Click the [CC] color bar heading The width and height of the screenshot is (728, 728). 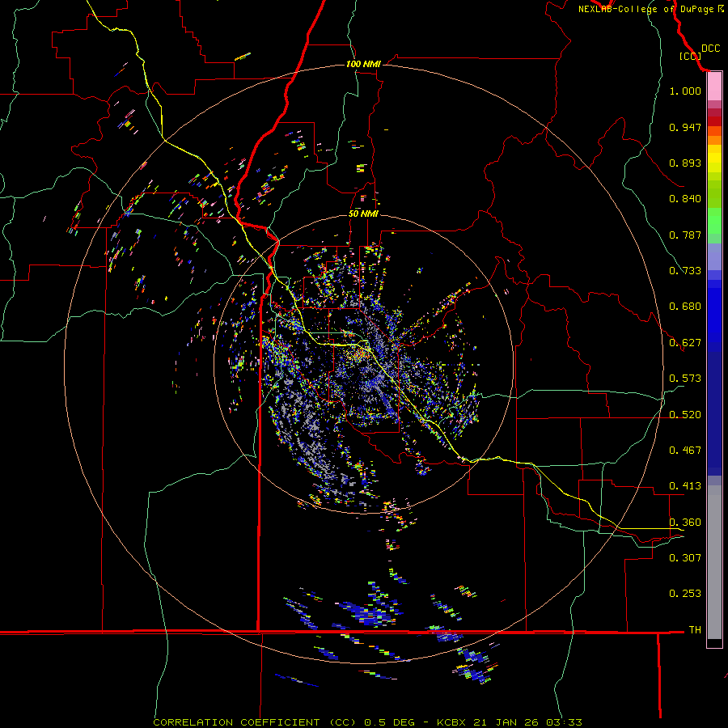click(691, 56)
